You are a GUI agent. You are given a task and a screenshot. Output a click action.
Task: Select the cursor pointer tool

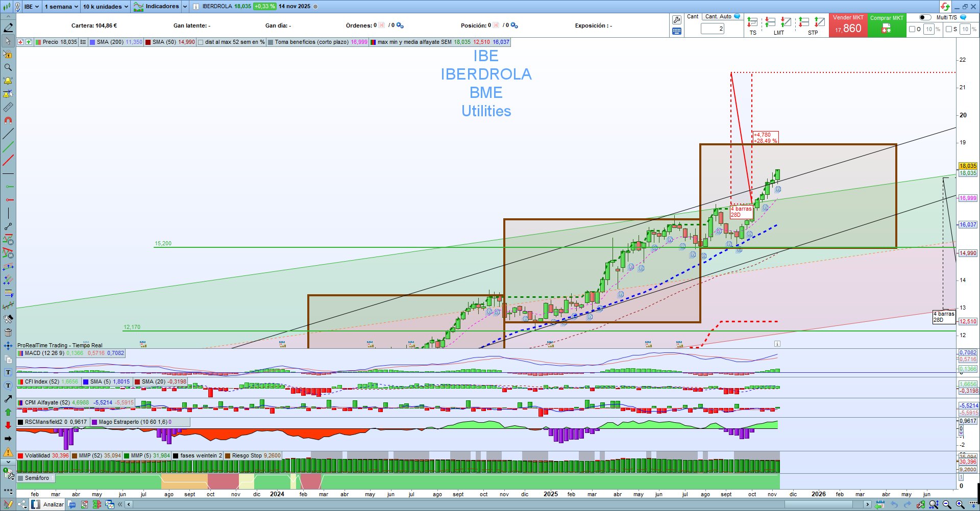tap(8, 41)
